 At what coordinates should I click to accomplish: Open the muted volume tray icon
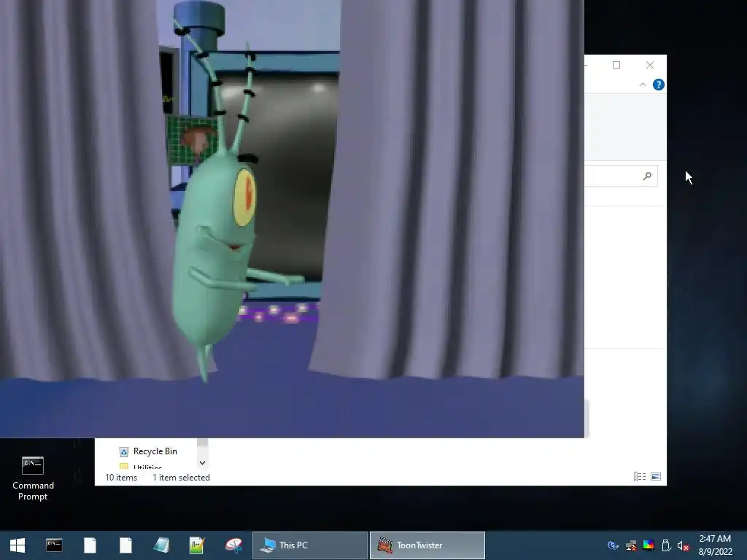(x=683, y=545)
